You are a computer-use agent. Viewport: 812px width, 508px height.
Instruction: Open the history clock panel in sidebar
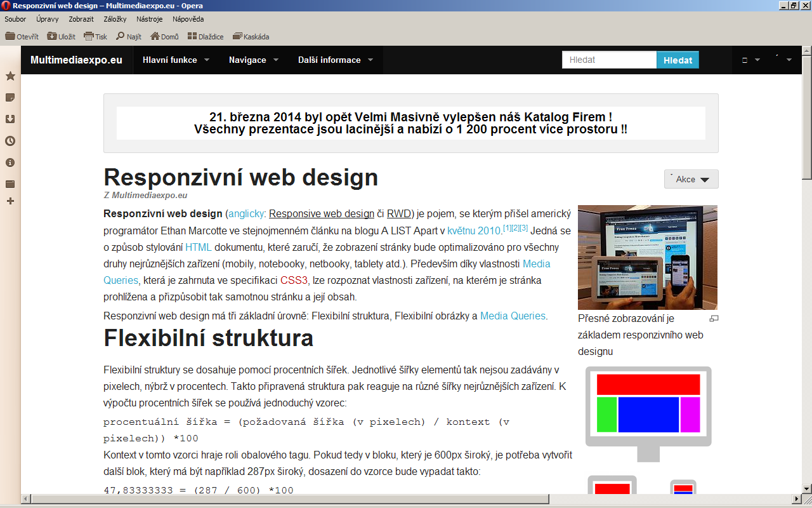pyautogui.click(x=10, y=141)
